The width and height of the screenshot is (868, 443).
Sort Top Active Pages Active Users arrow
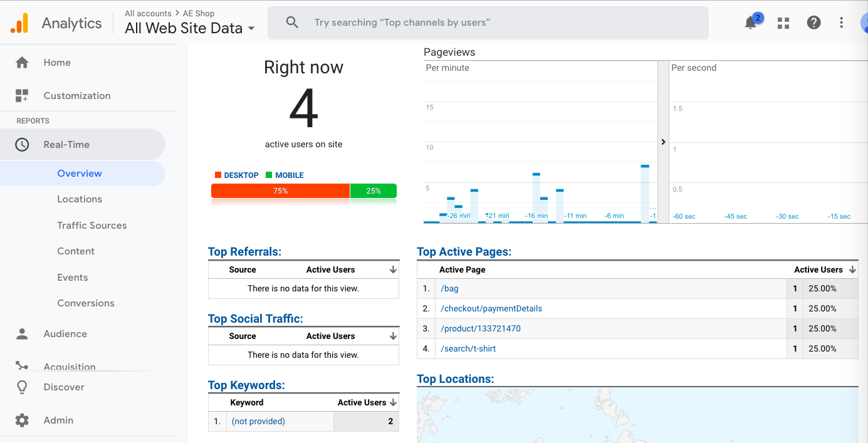coord(852,269)
